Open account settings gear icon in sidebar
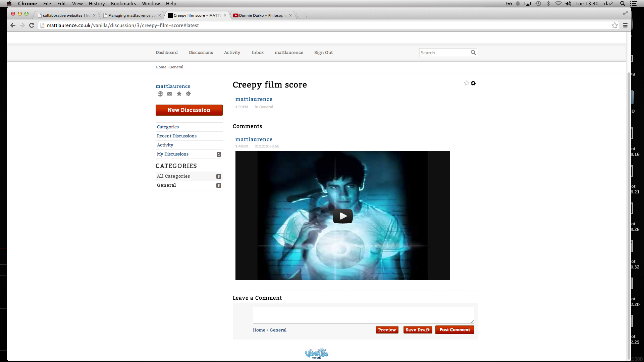644x362 pixels. coord(189,94)
